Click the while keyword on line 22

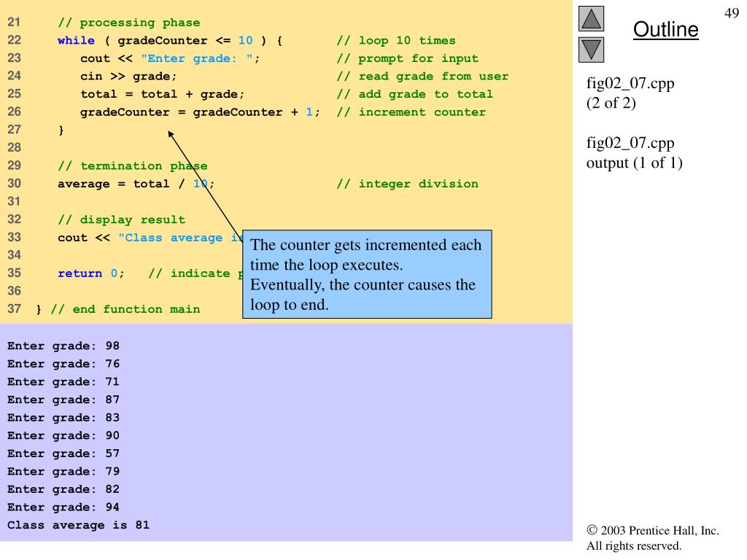point(76,41)
